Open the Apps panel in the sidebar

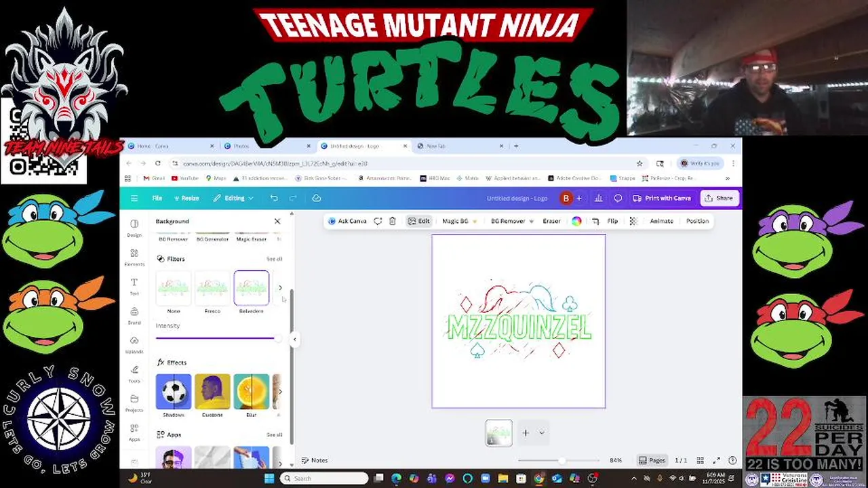click(134, 432)
